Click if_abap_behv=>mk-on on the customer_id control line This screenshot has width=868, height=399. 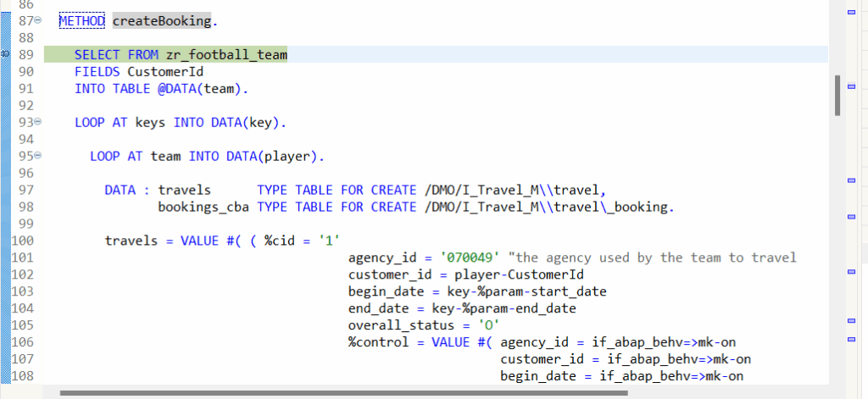click(x=679, y=359)
